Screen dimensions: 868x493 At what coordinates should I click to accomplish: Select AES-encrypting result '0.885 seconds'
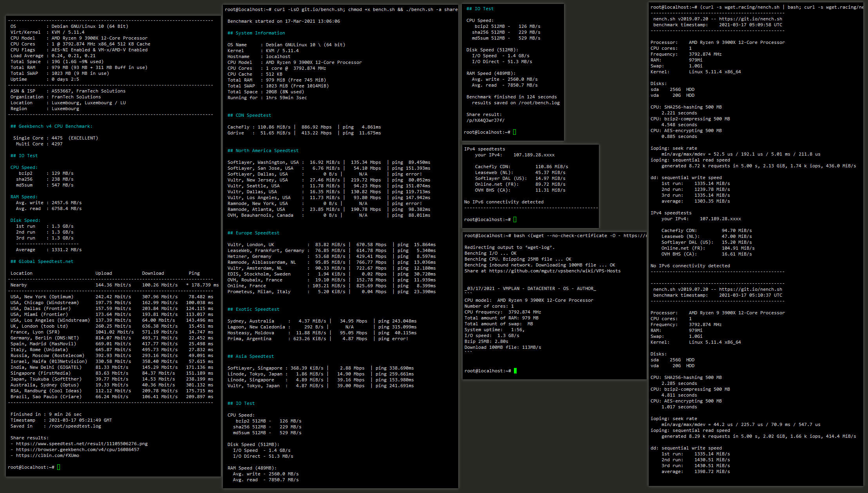click(x=679, y=136)
